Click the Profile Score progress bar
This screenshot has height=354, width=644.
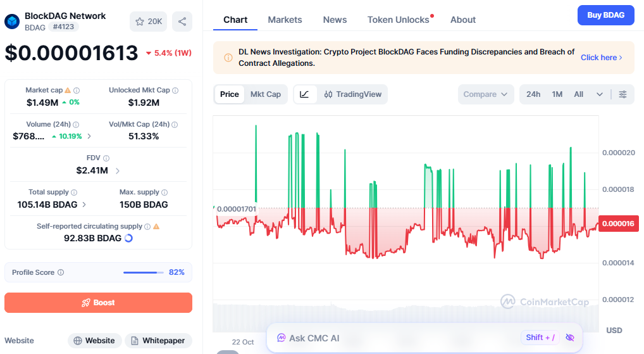click(x=144, y=272)
